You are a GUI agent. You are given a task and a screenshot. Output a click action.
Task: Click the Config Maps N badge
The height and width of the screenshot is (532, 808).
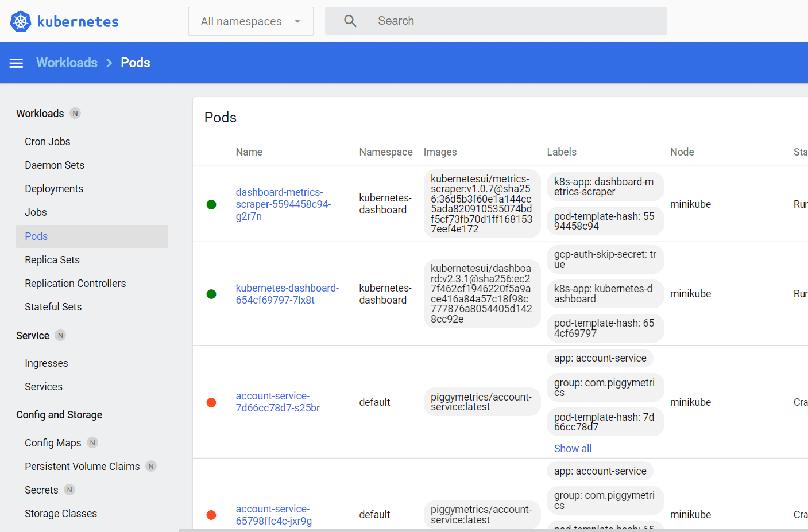(92, 443)
